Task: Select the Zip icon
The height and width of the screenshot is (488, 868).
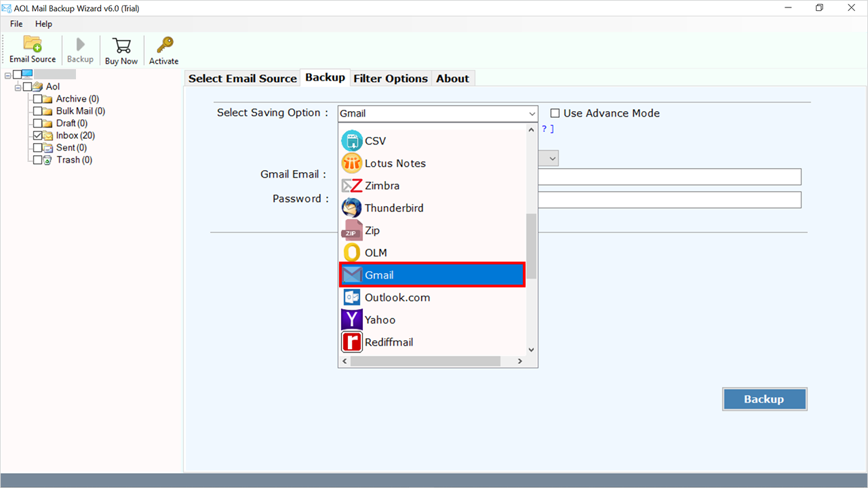Action: (352, 230)
